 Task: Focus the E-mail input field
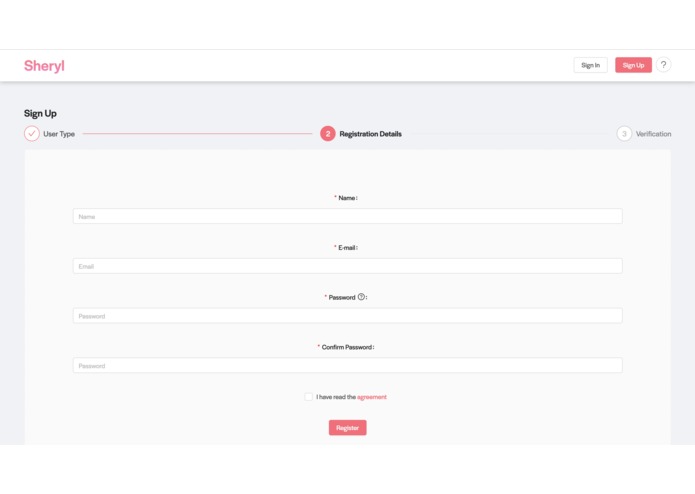[x=348, y=266]
